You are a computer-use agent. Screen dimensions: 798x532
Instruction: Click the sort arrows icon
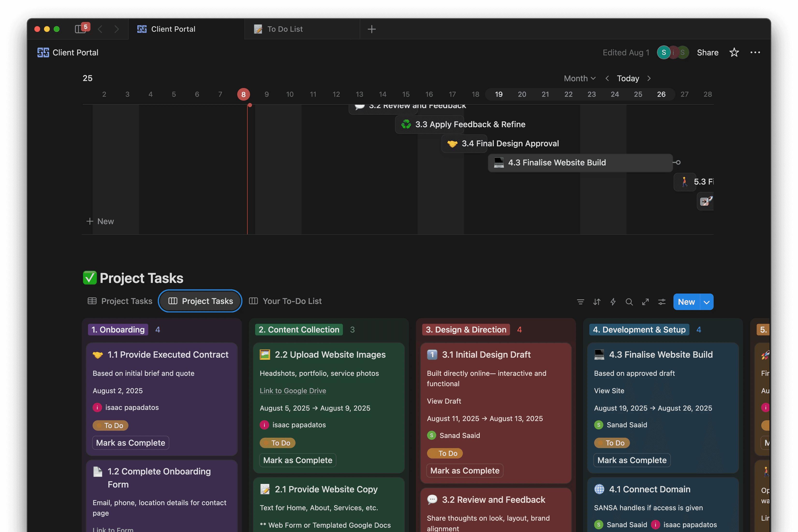597,302
